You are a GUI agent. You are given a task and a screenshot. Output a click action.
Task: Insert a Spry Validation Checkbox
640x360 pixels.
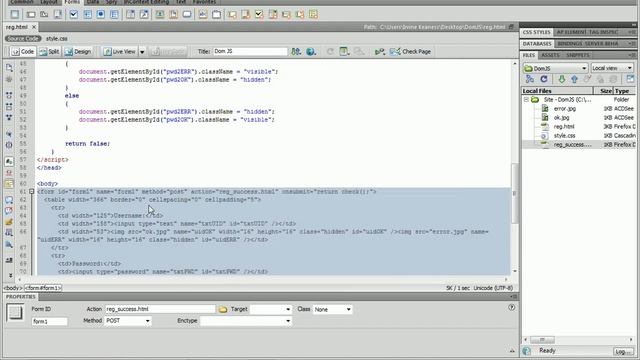(x=259, y=15)
